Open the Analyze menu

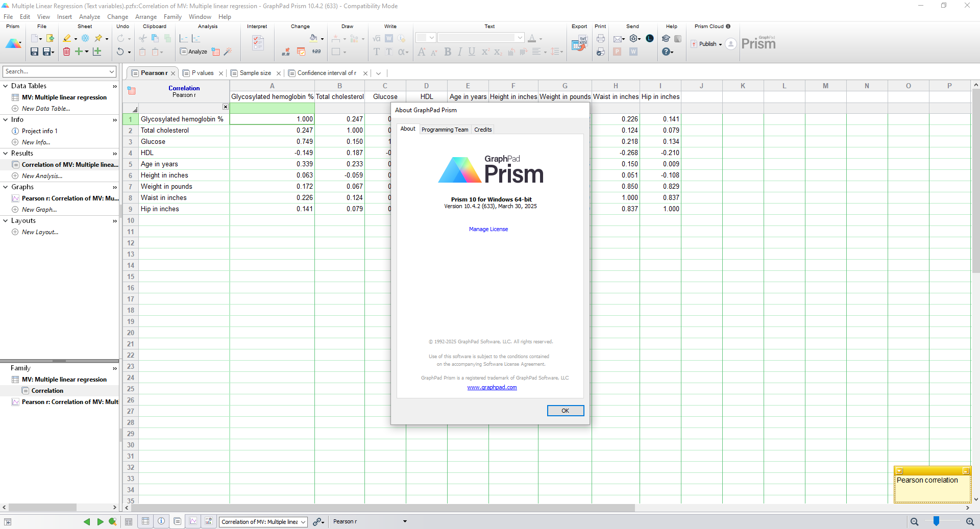89,17
